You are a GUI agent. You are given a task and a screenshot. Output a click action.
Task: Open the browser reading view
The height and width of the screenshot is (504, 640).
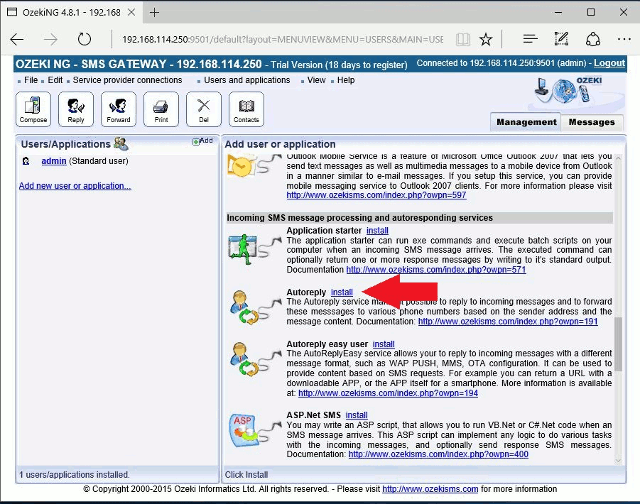(463, 40)
